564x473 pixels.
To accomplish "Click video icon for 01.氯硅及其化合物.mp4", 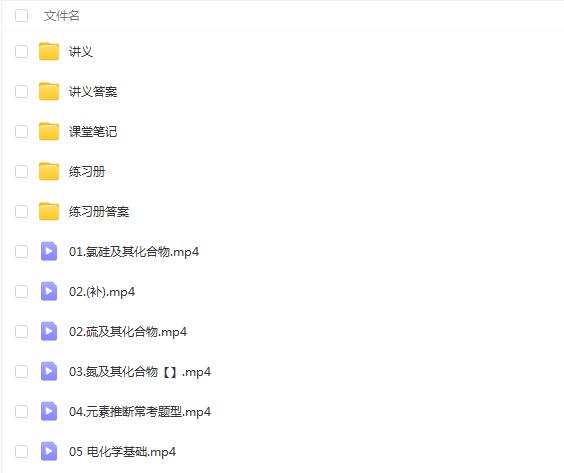I will tap(49, 251).
